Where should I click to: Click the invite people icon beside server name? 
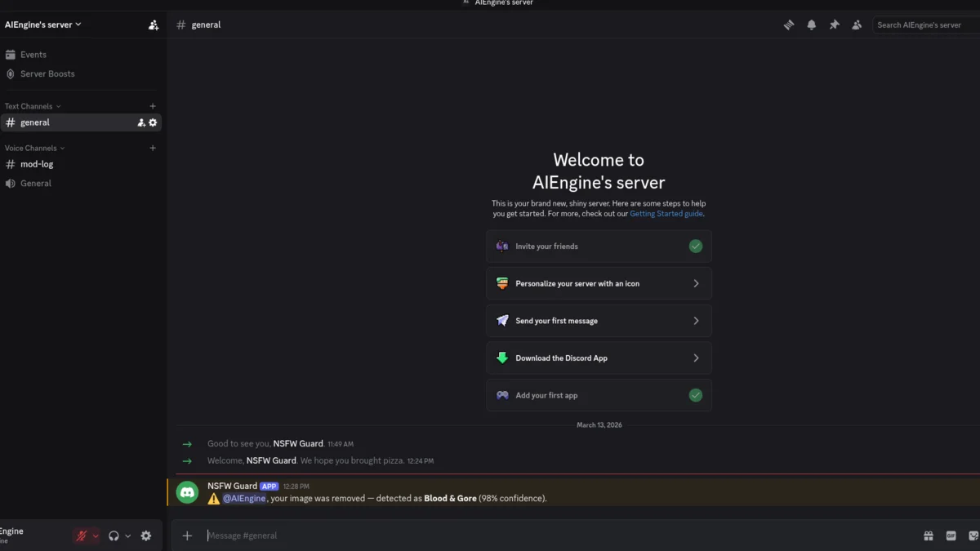point(154,25)
